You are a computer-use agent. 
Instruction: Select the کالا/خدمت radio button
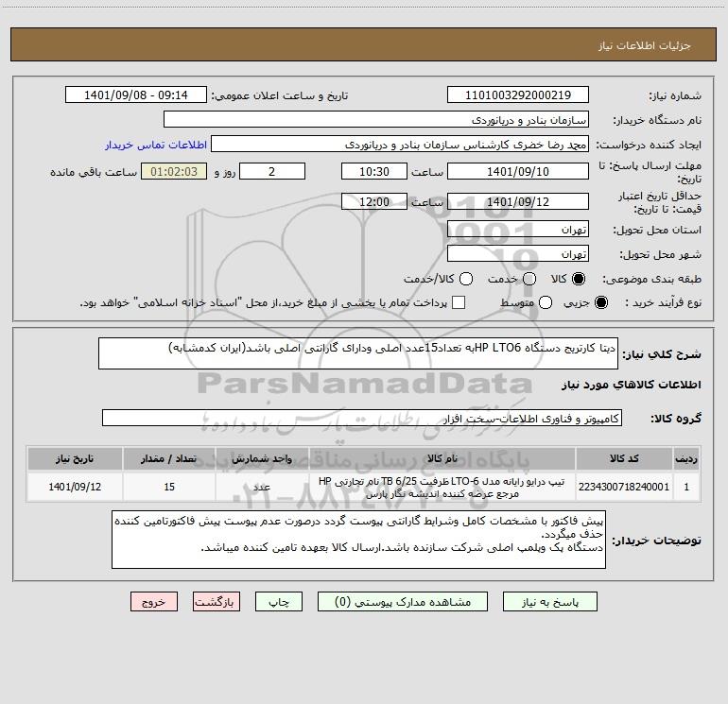(466, 279)
